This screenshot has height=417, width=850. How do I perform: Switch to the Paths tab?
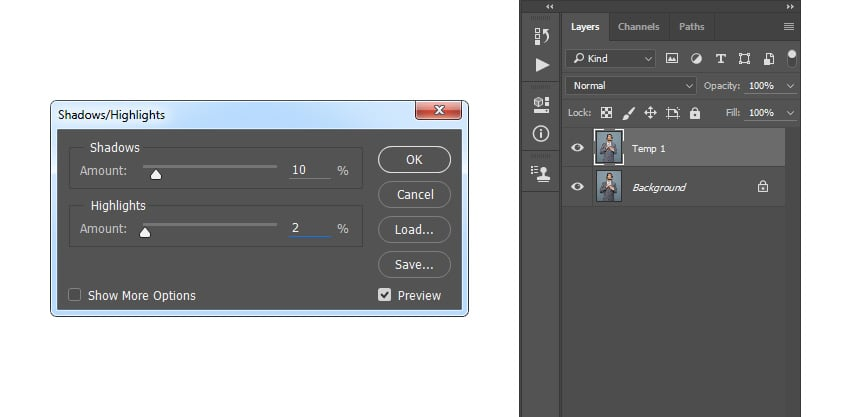[692, 27]
